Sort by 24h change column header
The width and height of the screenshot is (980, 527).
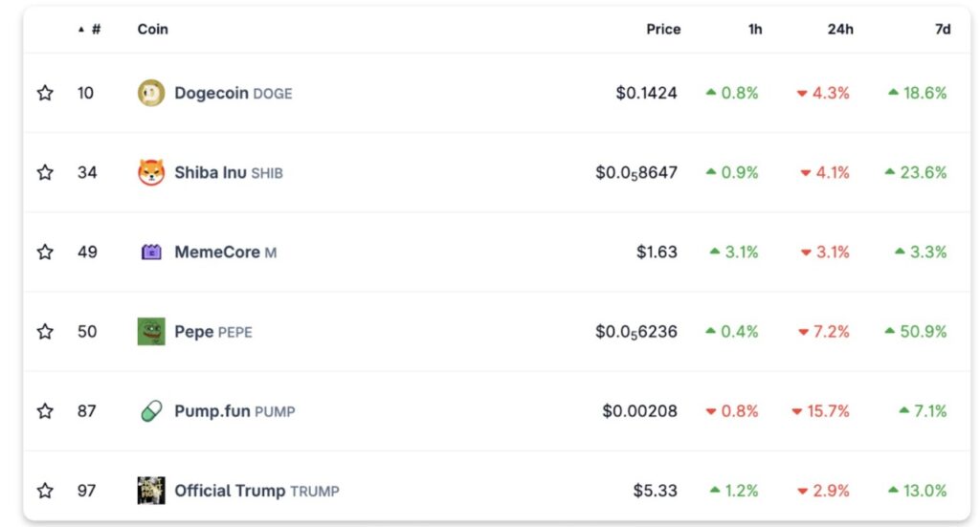click(840, 30)
